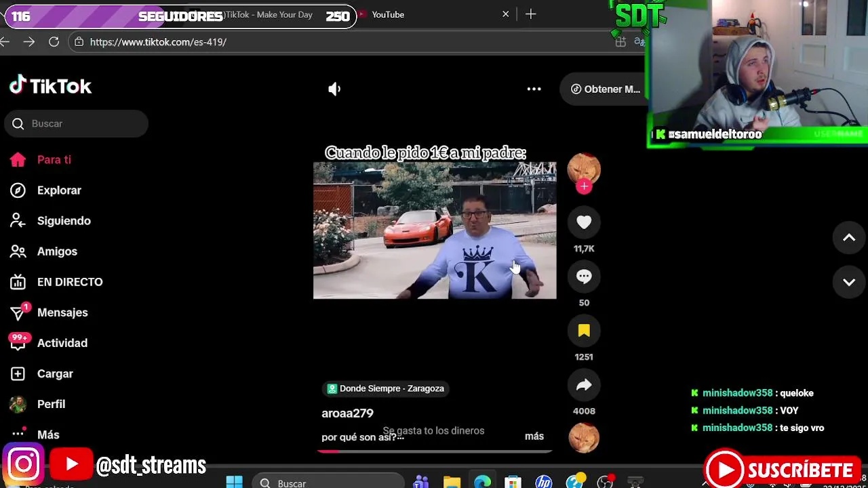Mute the video with the speaker icon

[334, 89]
